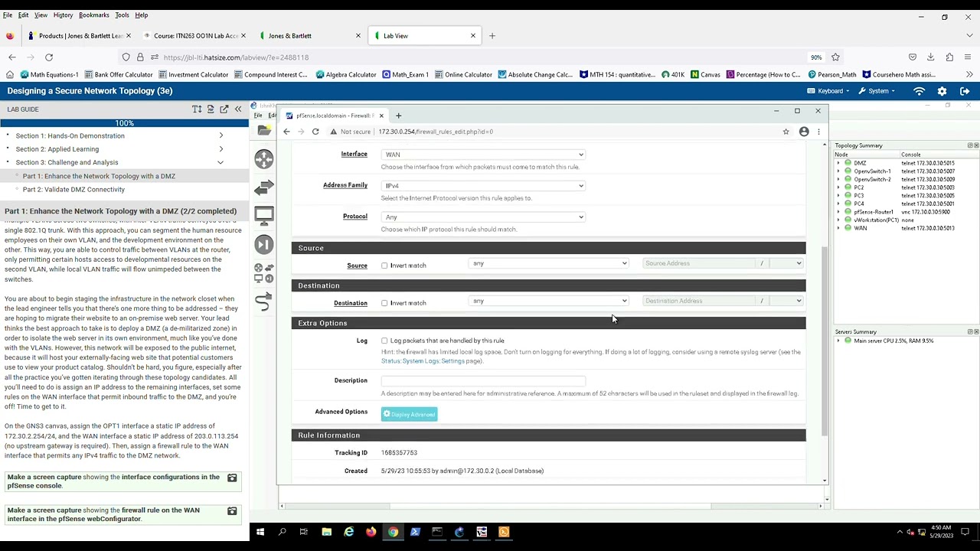980x551 pixels.
Task: Toggle Source invert match checkbox
Action: pos(384,266)
